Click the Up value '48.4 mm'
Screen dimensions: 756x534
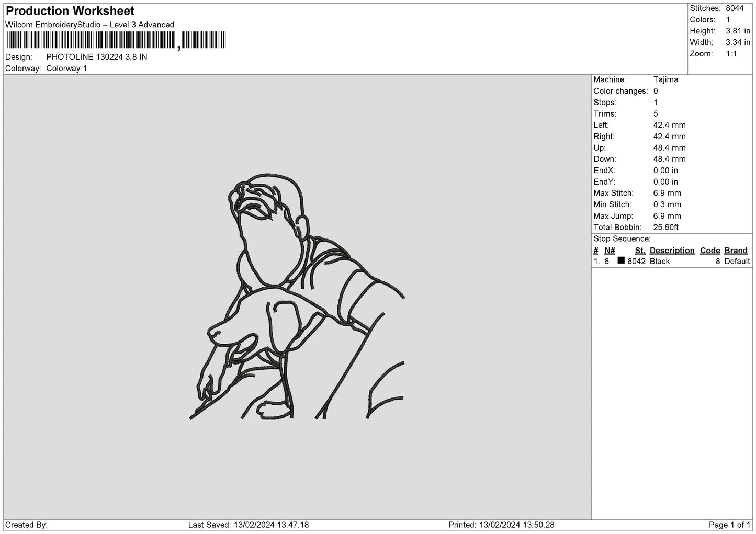coord(670,148)
